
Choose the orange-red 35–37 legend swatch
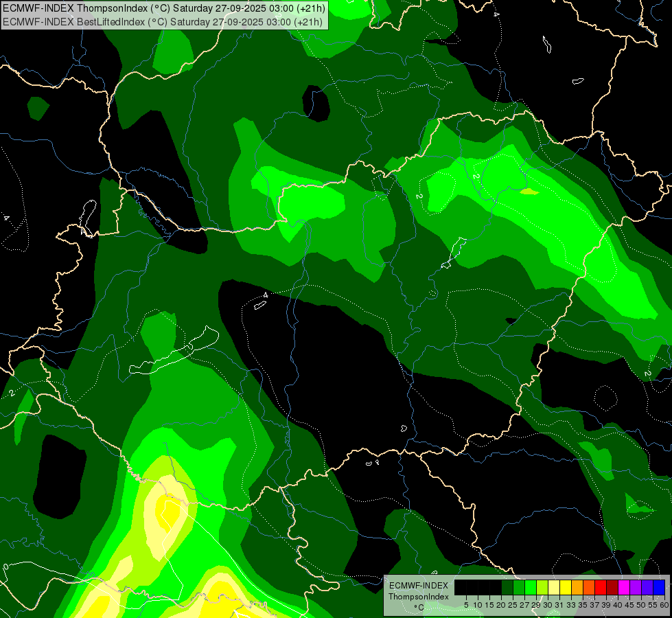pos(589,587)
